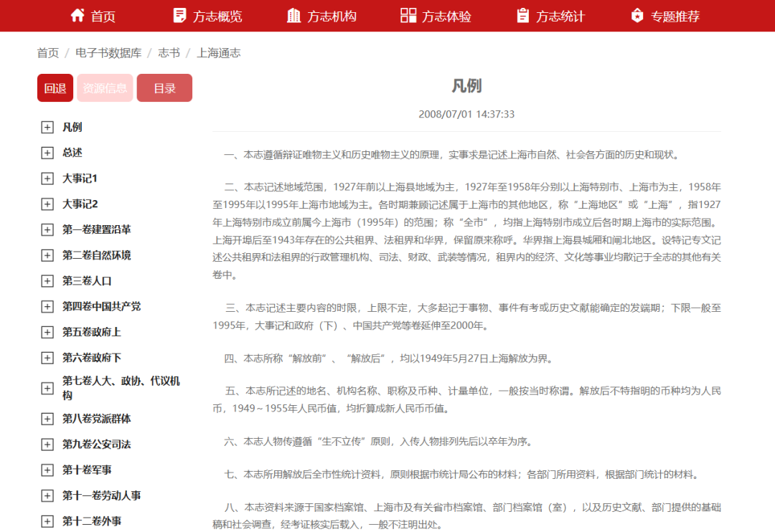
Task: Expand the 第八卷党派群体 node
Action: tap(47, 419)
